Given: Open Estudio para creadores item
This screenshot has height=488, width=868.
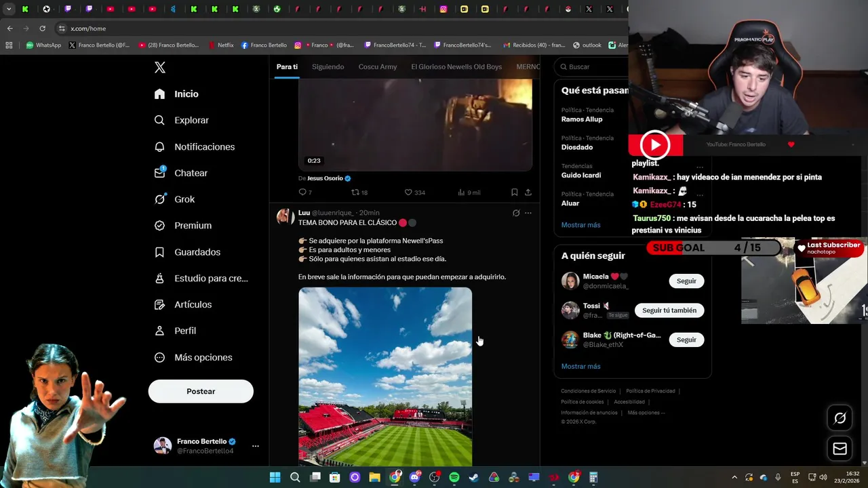Looking at the screenshot, I should point(201,278).
